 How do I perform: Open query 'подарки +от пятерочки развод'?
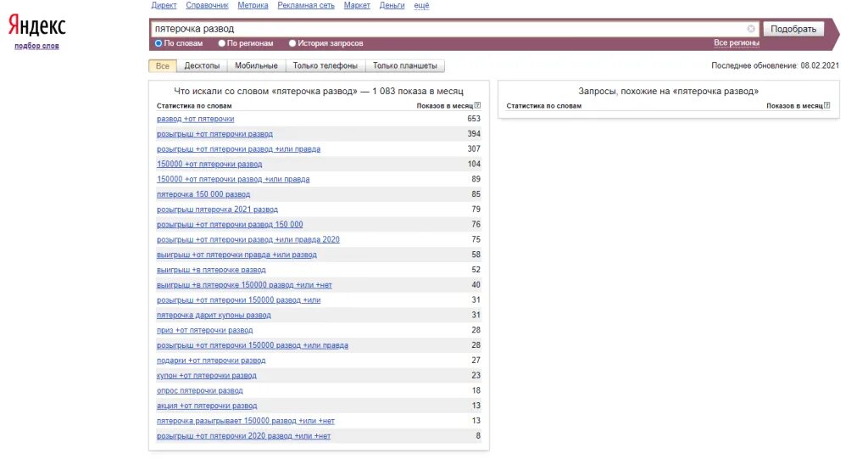pos(211,361)
